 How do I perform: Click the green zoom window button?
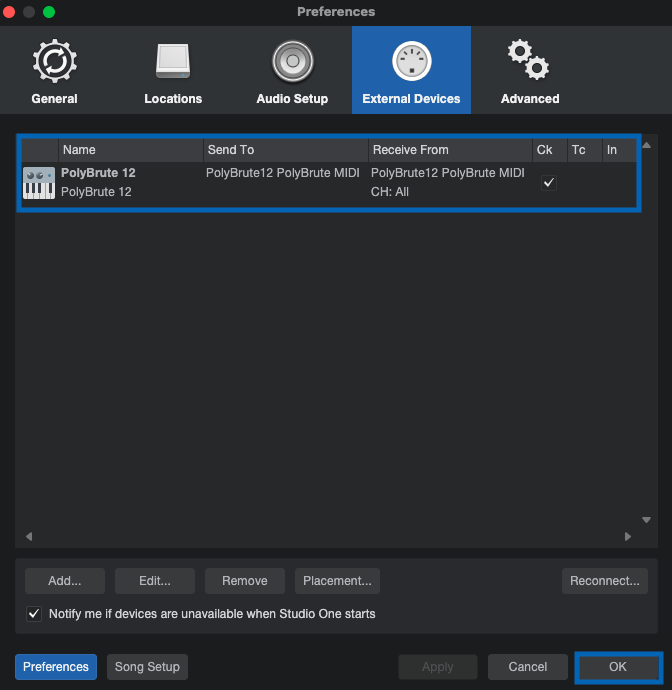coord(49,12)
